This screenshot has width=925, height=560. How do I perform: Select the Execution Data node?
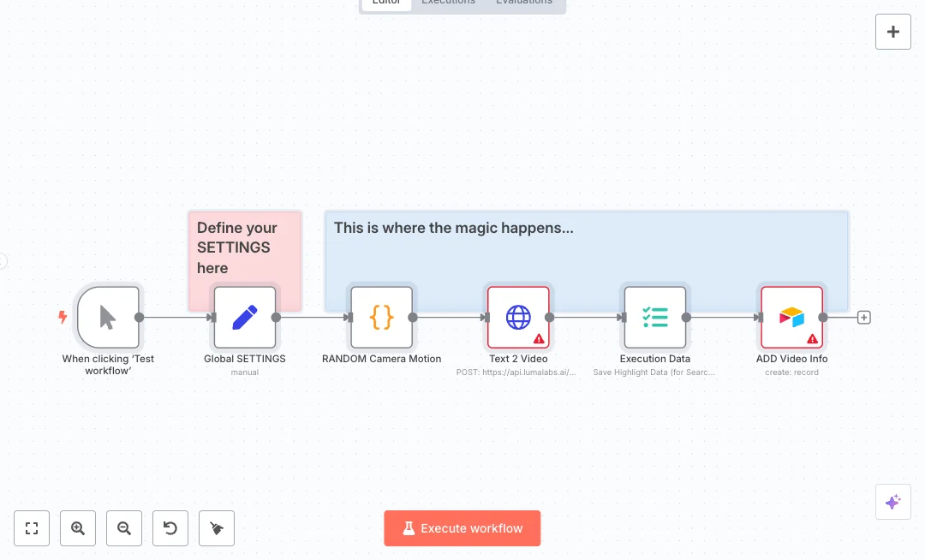click(x=655, y=318)
